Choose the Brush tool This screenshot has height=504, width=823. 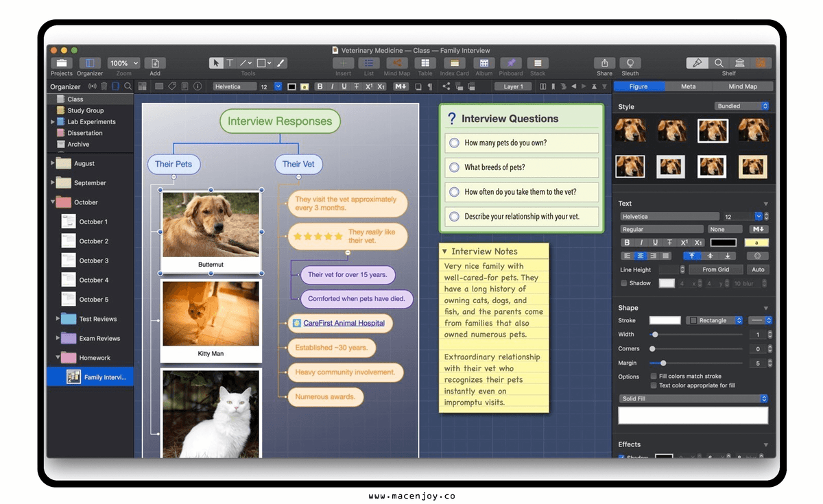(280, 63)
